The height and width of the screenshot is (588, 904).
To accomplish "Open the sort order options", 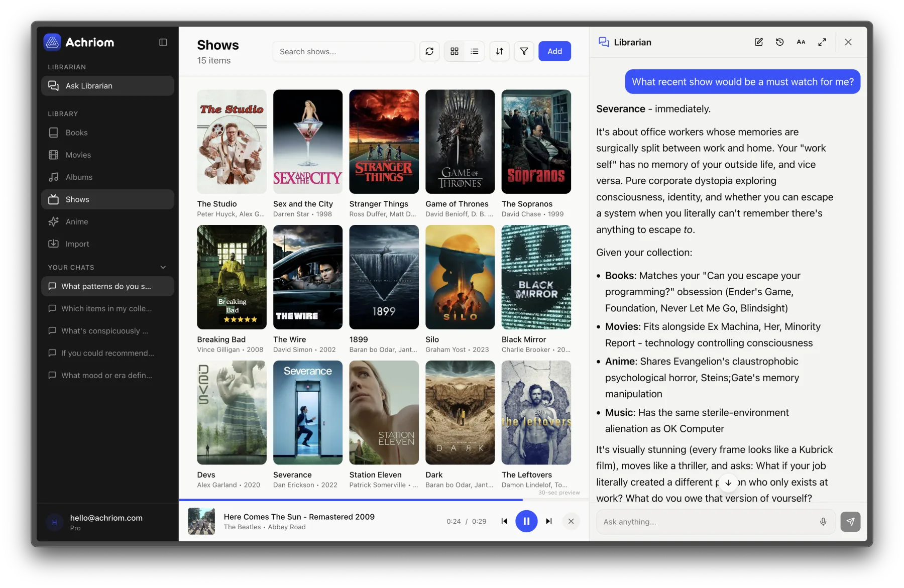I will 500,51.
